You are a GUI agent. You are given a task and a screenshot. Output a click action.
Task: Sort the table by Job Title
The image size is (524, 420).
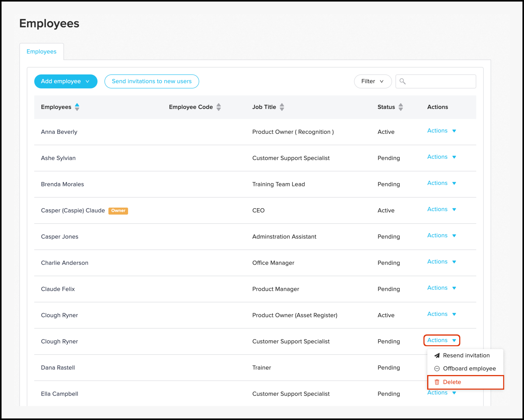tap(282, 107)
